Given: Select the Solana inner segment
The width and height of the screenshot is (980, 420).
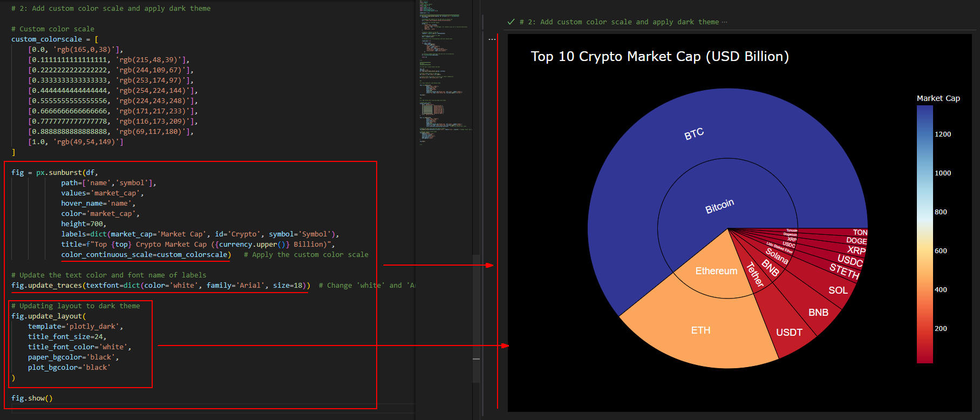Looking at the screenshot, I should click(x=777, y=256).
